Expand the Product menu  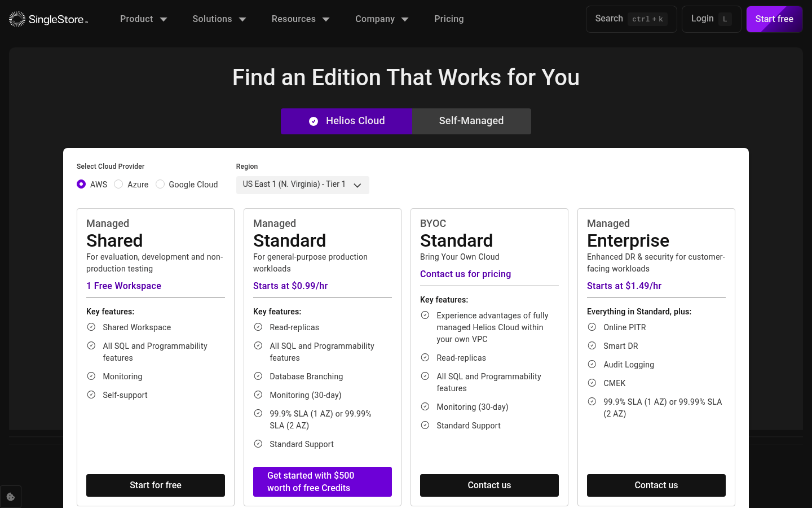click(x=143, y=19)
